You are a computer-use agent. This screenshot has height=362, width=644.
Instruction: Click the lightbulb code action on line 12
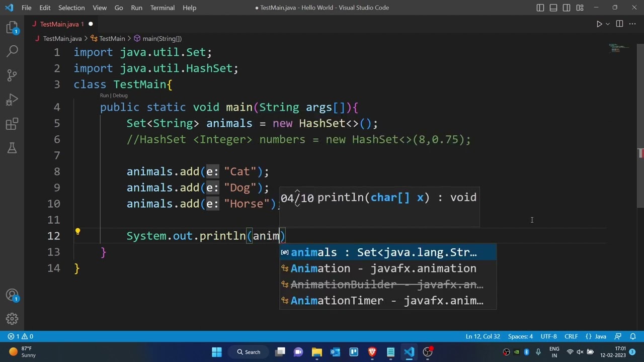tap(77, 232)
